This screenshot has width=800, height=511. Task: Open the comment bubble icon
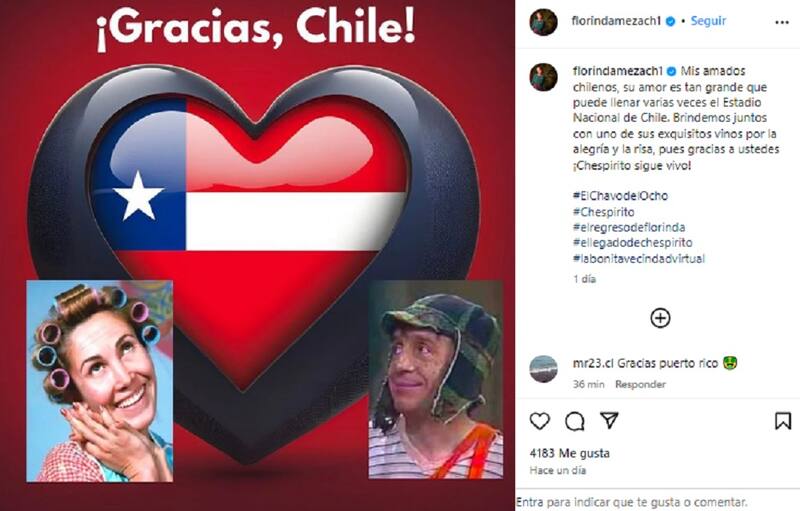tap(574, 421)
